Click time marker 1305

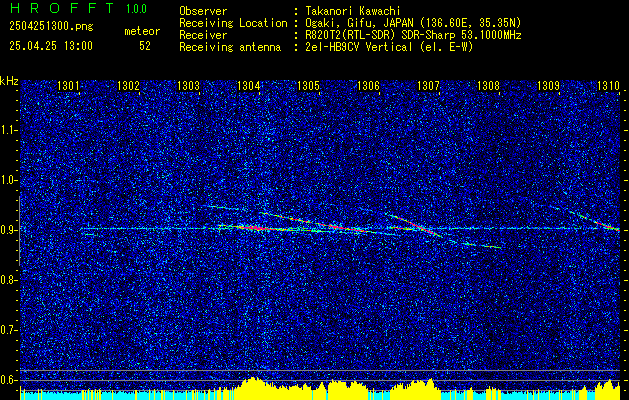[308, 86]
